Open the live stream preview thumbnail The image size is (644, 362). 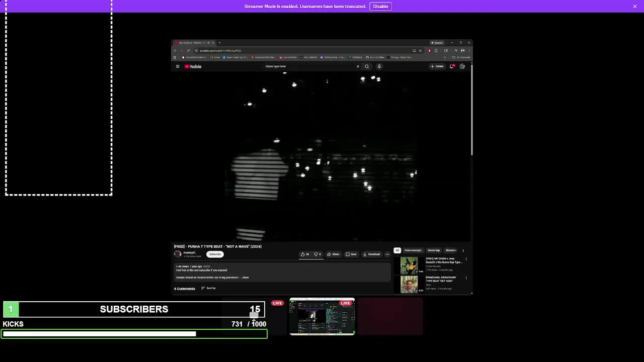(x=322, y=316)
